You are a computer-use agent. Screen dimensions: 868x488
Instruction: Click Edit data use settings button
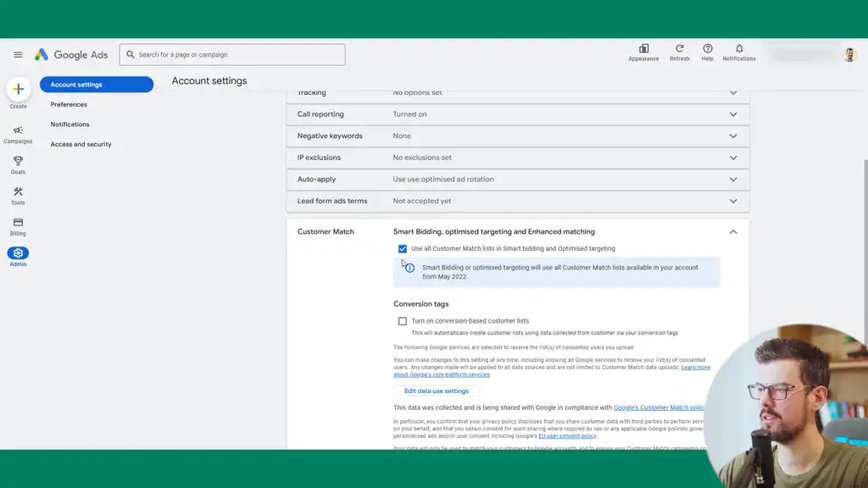(x=437, y=391)
